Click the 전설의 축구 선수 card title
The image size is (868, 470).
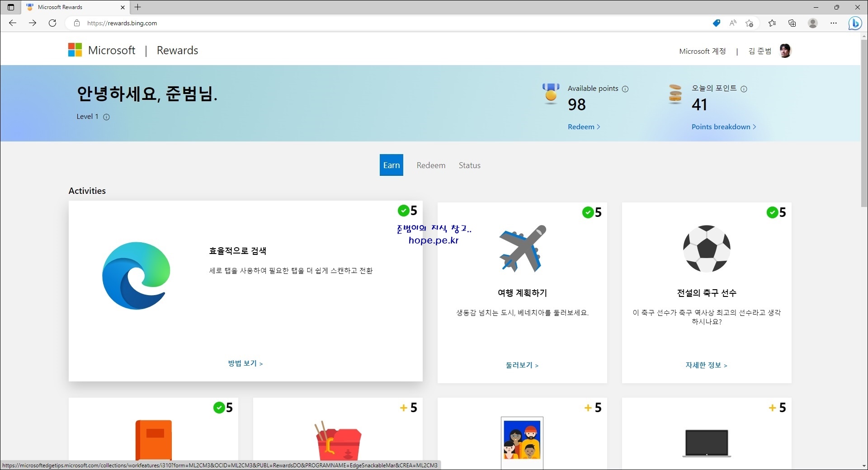707,293
